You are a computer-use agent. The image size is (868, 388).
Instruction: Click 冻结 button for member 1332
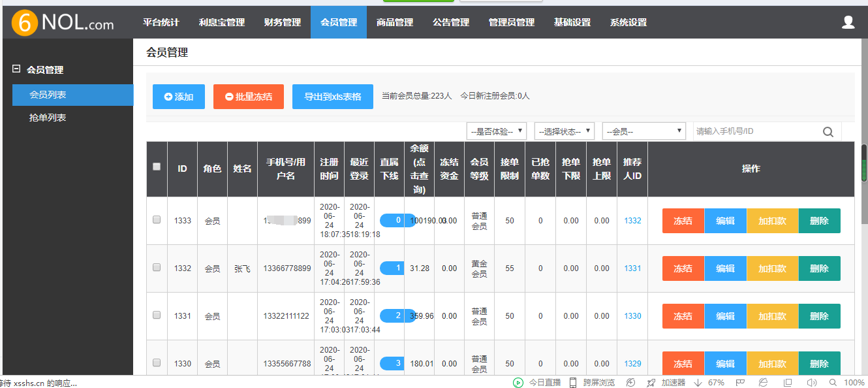683,268
